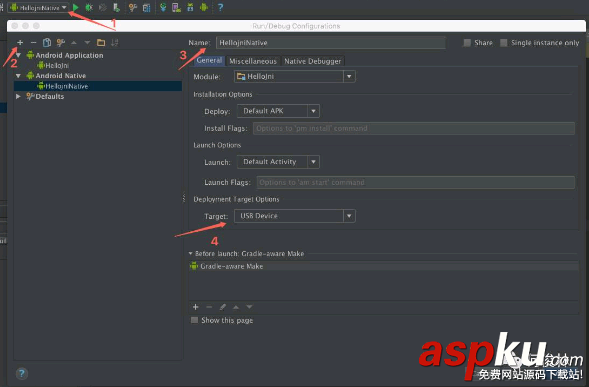
Task: Edit defaults wrench icon in configurations toolbar
Action: click(x=60, y=42)
